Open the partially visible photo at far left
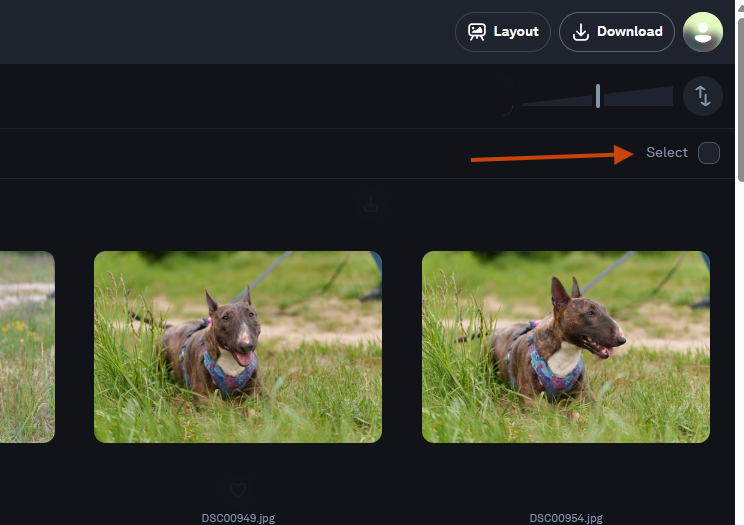 coord(27,346)
